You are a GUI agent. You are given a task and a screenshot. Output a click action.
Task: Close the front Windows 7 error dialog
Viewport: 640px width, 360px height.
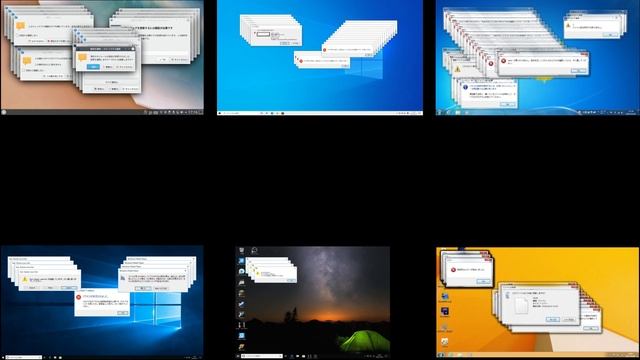pyautogui.click(x=584, y=54)
